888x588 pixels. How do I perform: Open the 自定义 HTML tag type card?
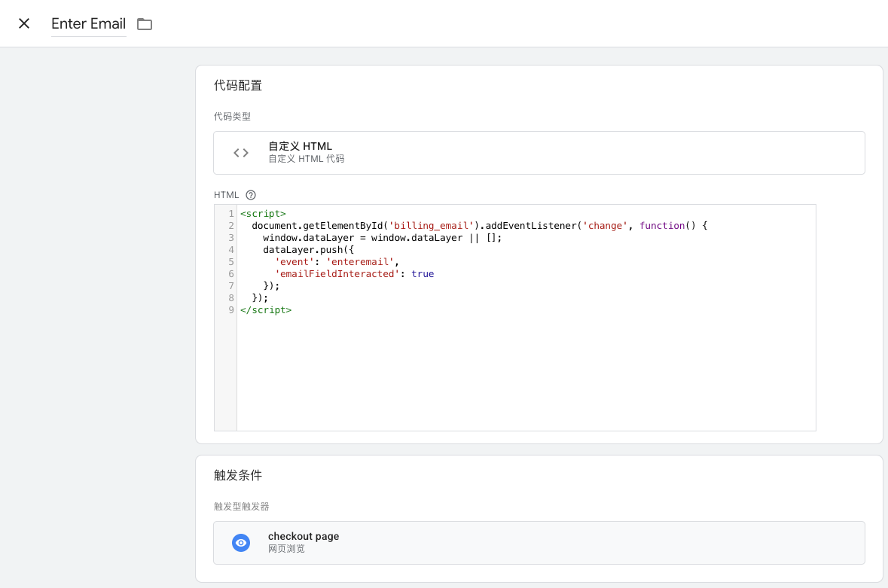coord(539,153)
